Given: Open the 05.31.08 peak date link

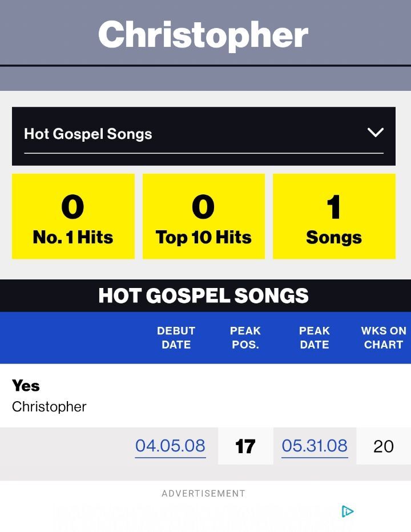Looking at the screenshot, I should pyautogui.click(x=315, y=446).
